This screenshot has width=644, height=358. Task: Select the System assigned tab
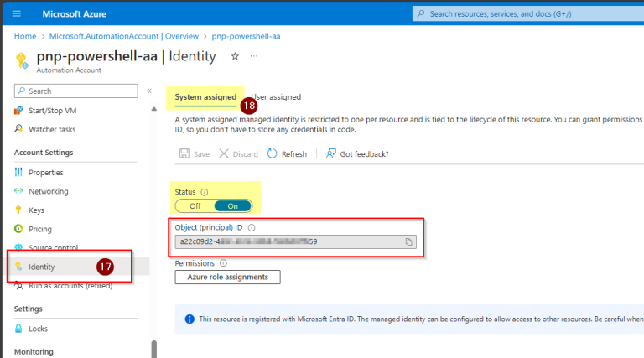(205, 97)
